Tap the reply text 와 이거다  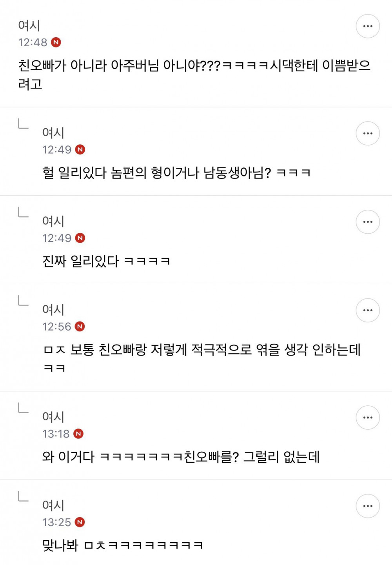tap(181, 457)
